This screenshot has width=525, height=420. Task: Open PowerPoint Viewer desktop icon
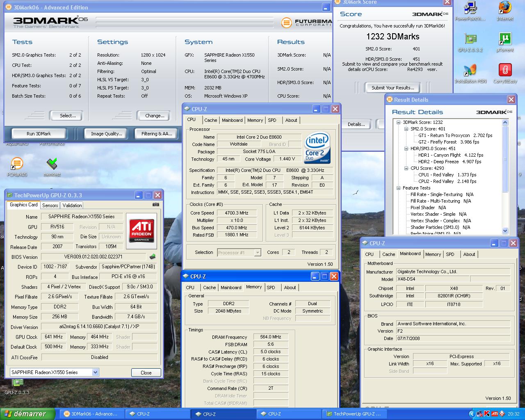(x=470, y=11)
